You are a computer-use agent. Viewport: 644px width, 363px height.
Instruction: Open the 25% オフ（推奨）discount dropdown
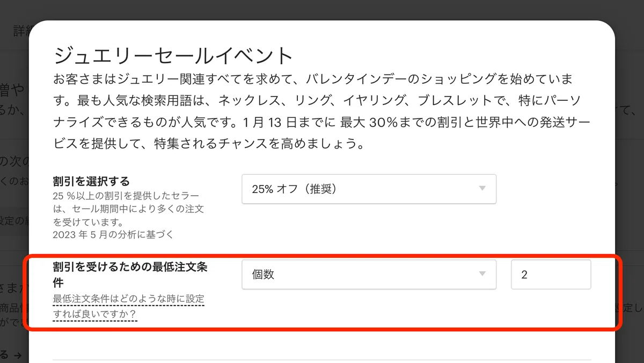click(369, 189)
